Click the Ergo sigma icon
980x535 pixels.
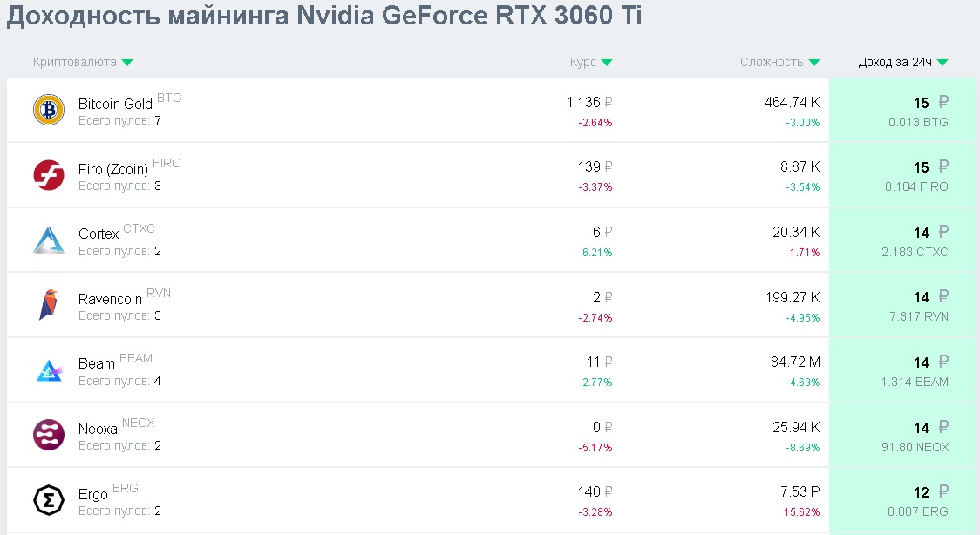(x=49, y=499)
